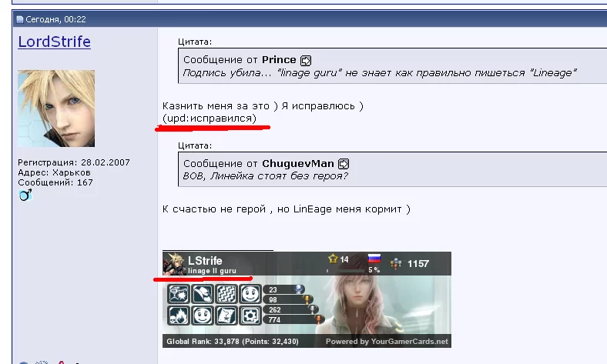Image resolution: width=607 pixels, height=364 pixels.
Task: Click quoted text starting Подпись убила
Action: (380, 72)
